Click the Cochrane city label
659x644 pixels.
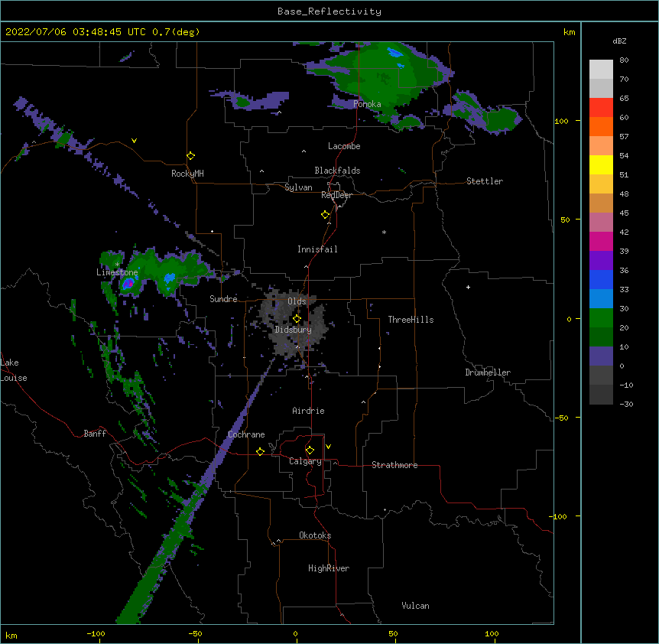tap(246, 434)
